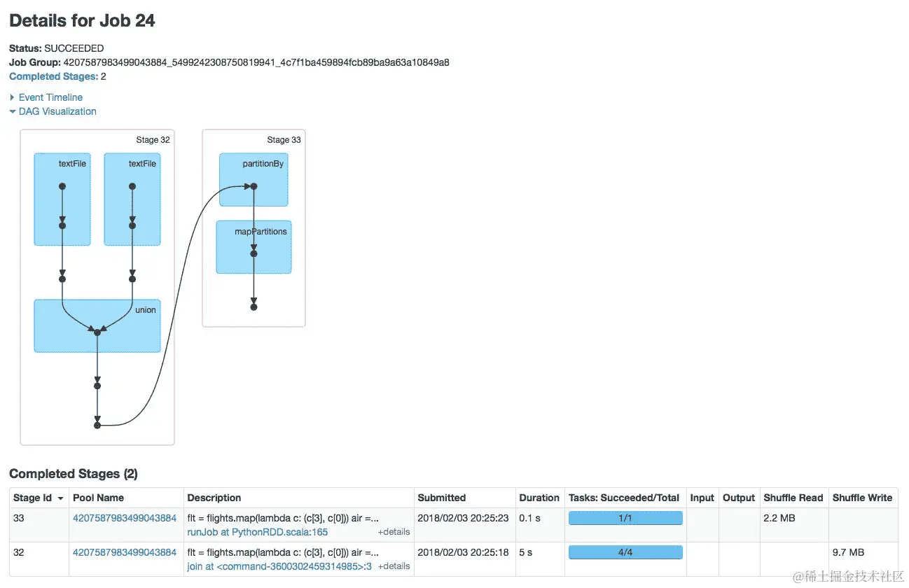Click the Completed Stages (2) heading

(74, 474)
